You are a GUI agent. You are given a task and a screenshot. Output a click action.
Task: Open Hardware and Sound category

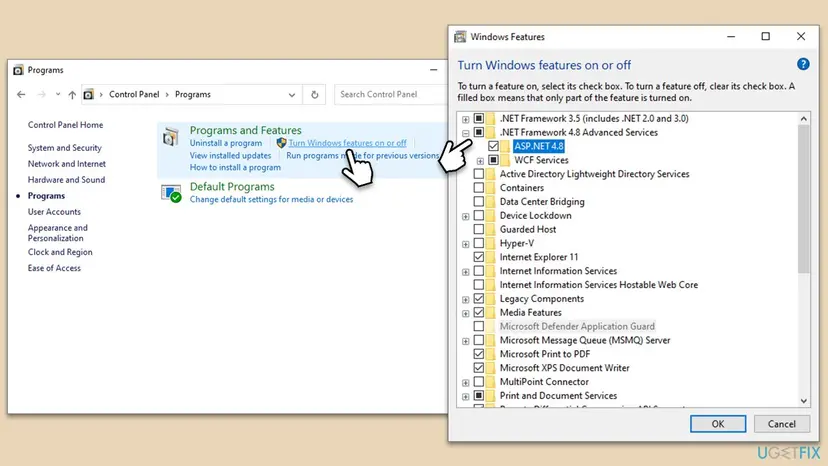[66, 180]
